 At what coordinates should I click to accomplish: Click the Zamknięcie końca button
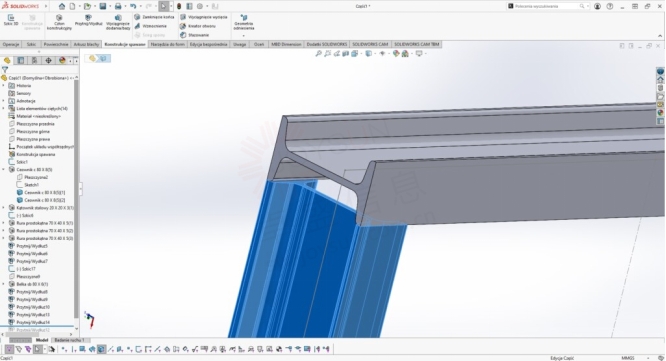155,17
